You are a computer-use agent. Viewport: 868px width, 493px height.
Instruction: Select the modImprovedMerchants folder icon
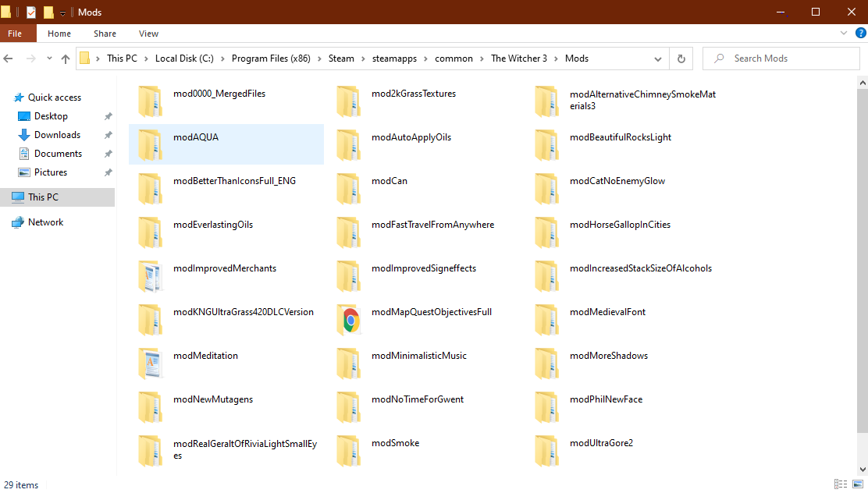coord(150,276)
